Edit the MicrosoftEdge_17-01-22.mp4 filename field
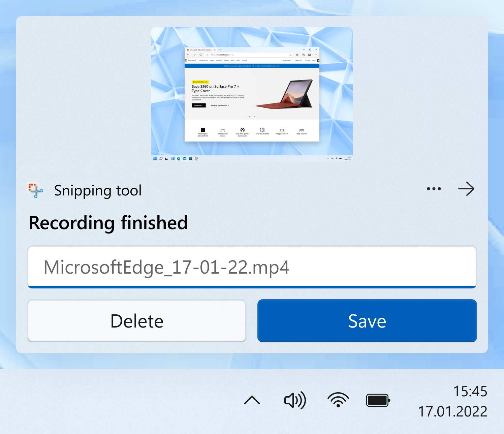 point(252,267)
